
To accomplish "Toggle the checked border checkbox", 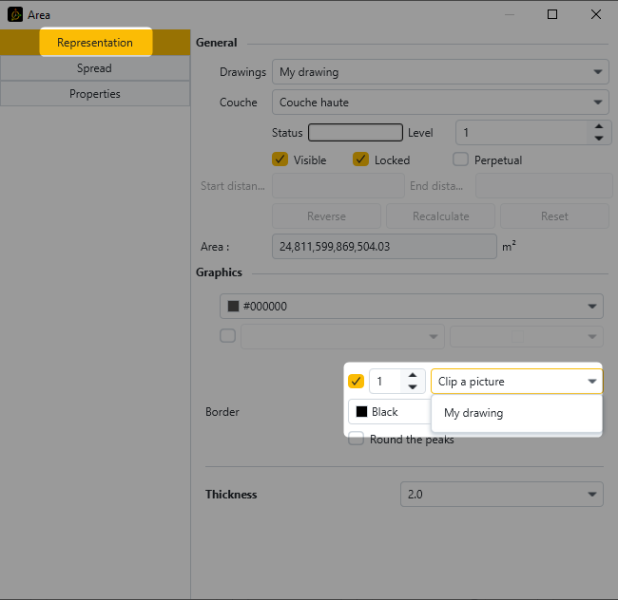I will pos(356,381).
